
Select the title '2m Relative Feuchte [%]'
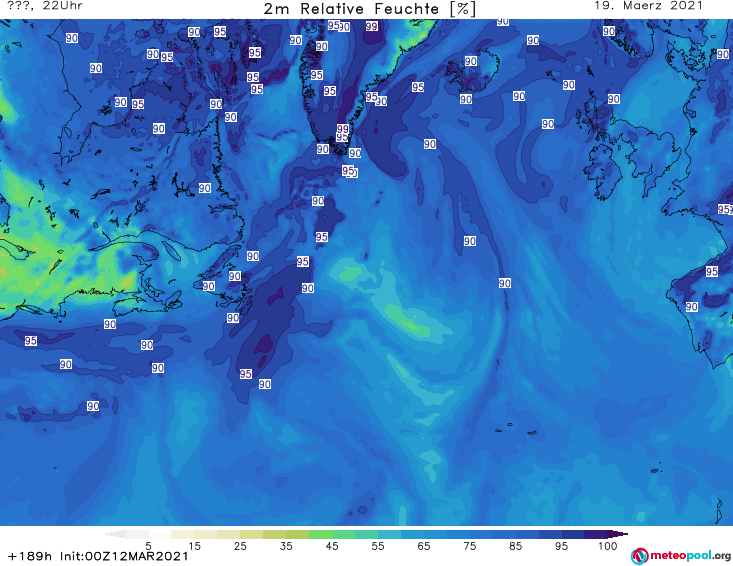click(370, 9)
